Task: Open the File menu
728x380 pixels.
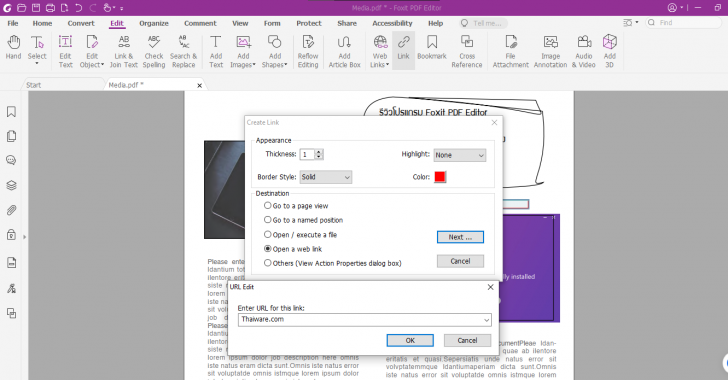Action: [x=13, y=23]
